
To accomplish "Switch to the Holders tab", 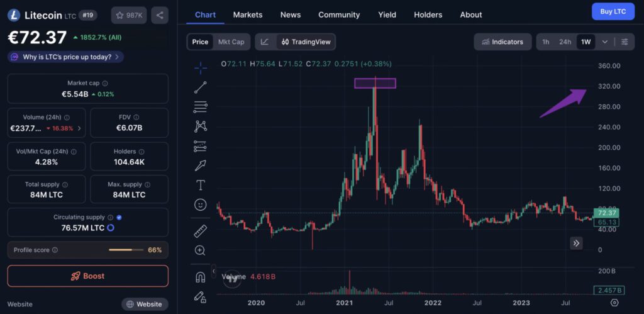I will tap(428, 14).
